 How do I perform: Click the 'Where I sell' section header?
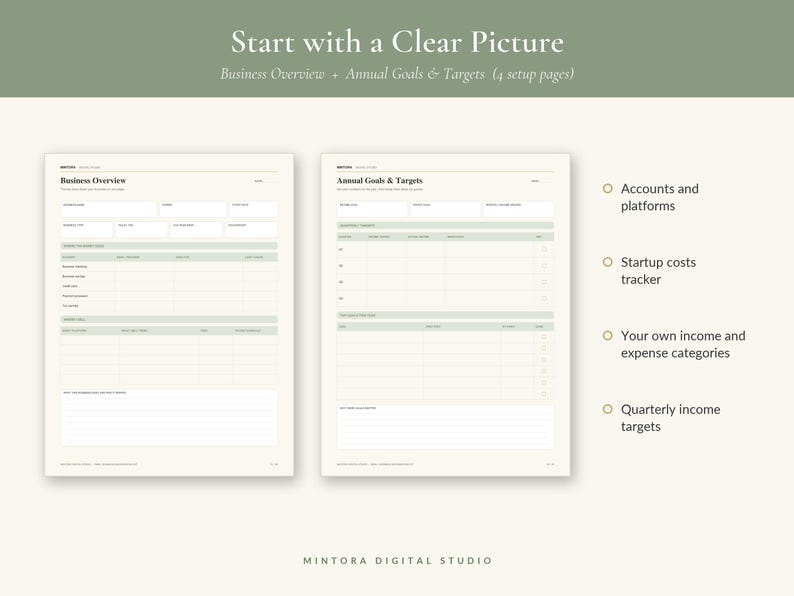coord(169,320)
